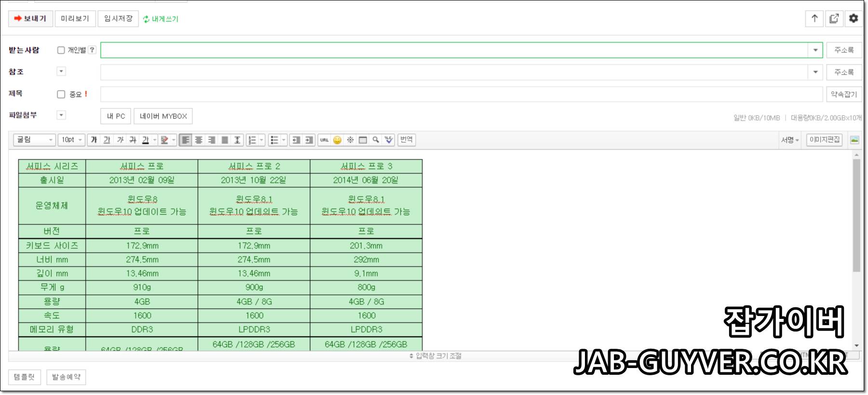Open line spacing option
The image size is (868, 395).
(237, 140)
